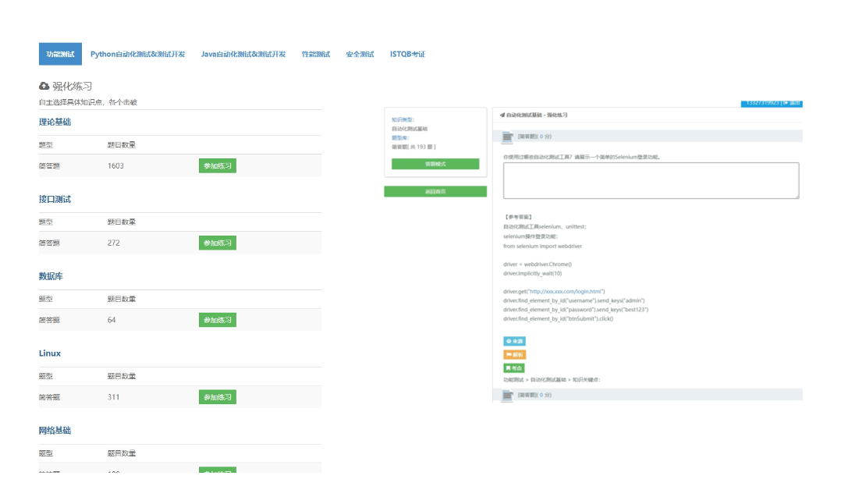The height and width of the screenshot is (504, 866).
Task: Click the document icon of second 简答题
Action: (508, 395)
